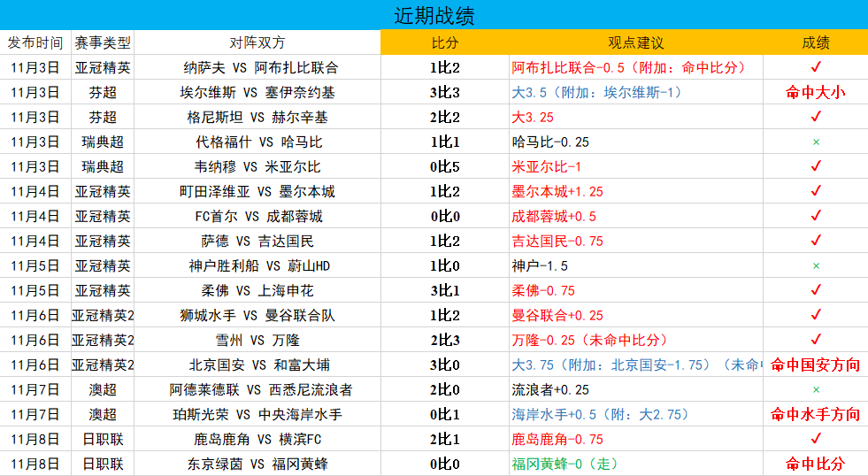This screenshot has width=868, height=476.
Task: Click the green × for 神户胜利船 VS 蔚山HD
Action: 816,265
